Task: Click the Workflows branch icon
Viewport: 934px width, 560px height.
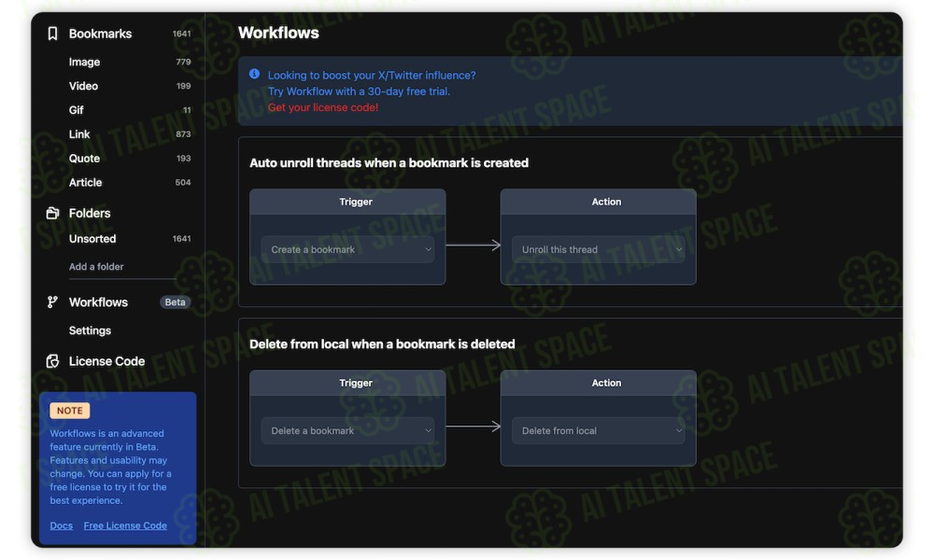Action: 52,302
